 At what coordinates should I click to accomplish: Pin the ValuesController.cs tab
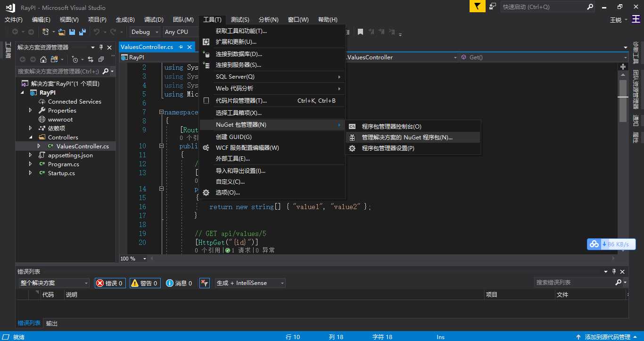[181, 47]
